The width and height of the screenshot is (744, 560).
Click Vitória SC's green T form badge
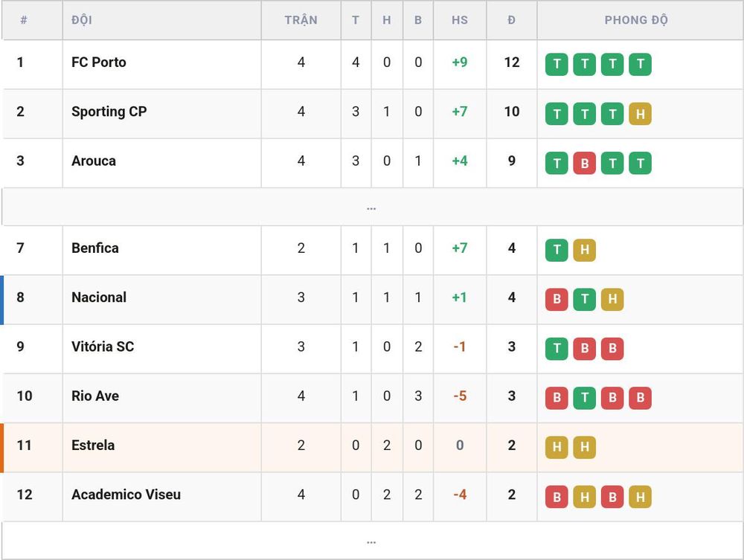point(557,349)
